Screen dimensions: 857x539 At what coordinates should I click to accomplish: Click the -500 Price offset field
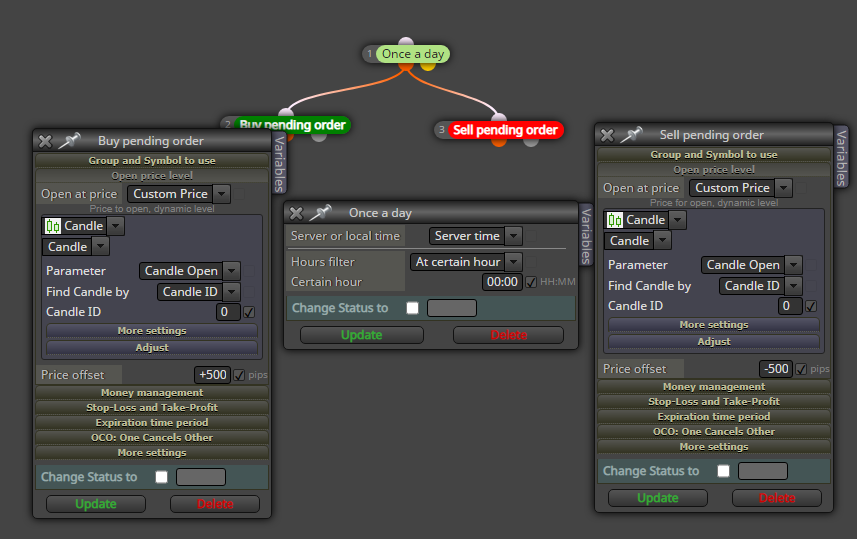pyautogui.click(x=776, y=369)
